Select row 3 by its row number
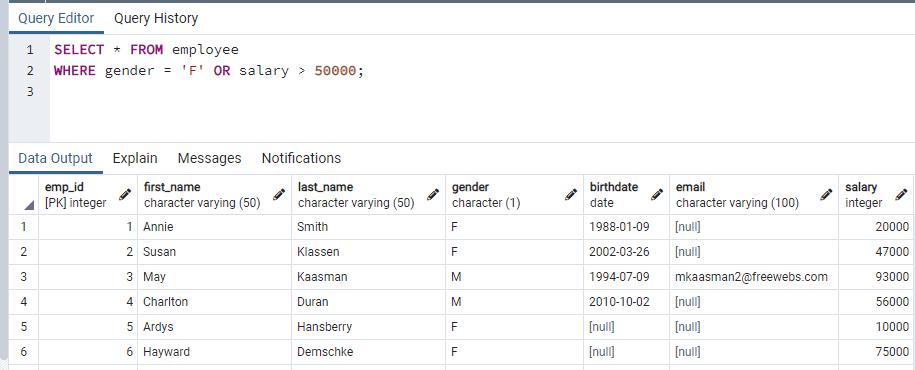 point(23,277)
